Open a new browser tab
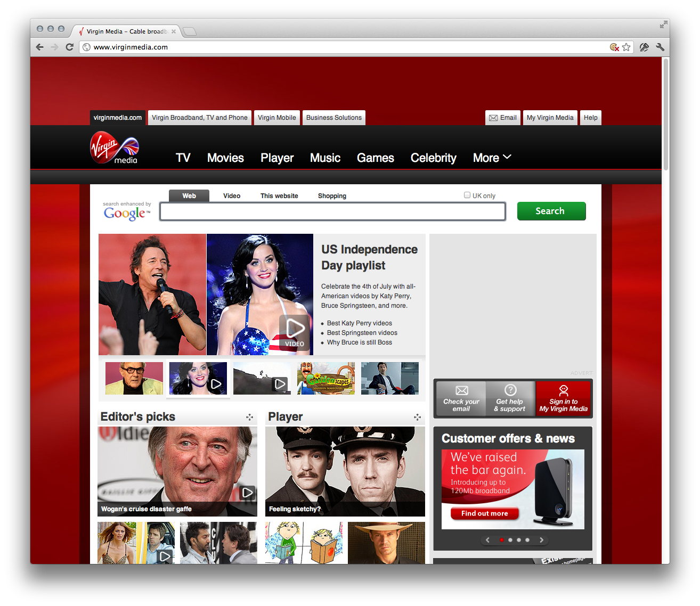This screenshot has width=700, height=606. click(x=190, y=31)
